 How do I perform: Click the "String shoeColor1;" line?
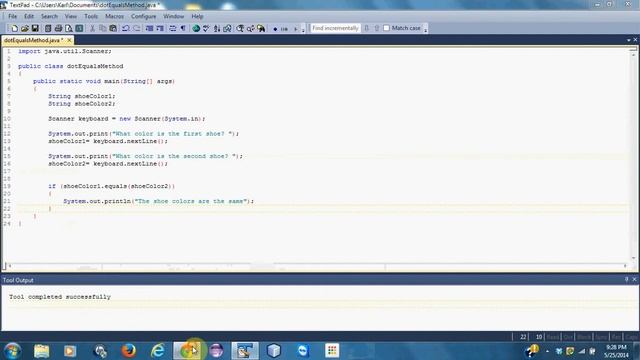click(82, 96)
